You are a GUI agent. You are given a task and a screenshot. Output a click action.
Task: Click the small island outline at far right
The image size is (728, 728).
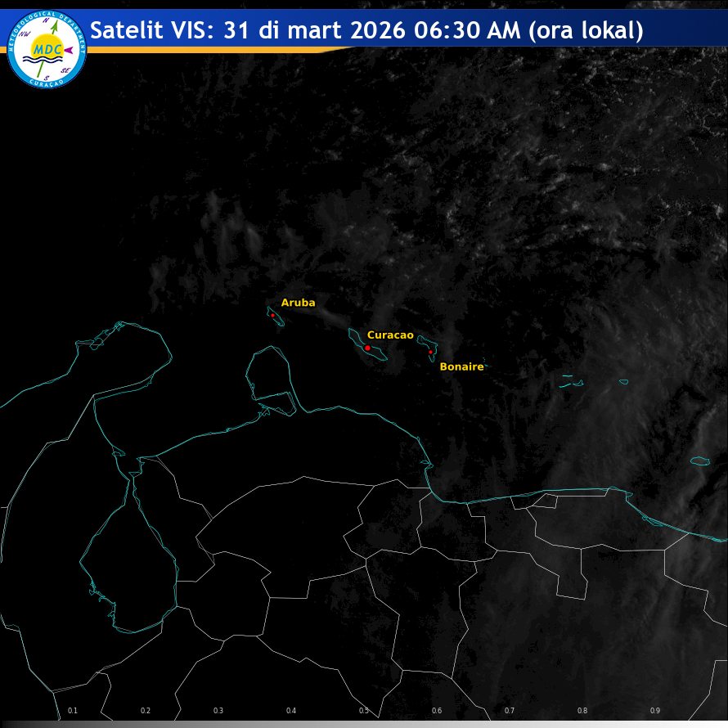pos(699,461)
